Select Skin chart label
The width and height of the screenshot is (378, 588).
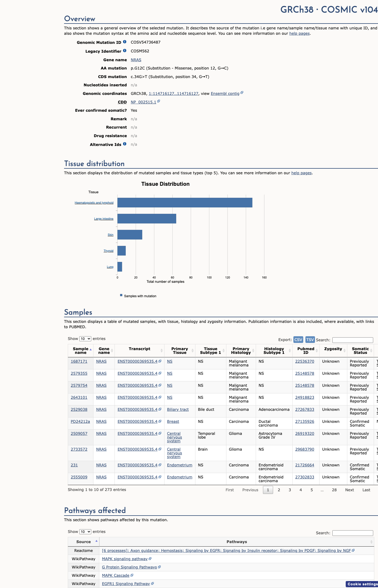coord(111,235)
